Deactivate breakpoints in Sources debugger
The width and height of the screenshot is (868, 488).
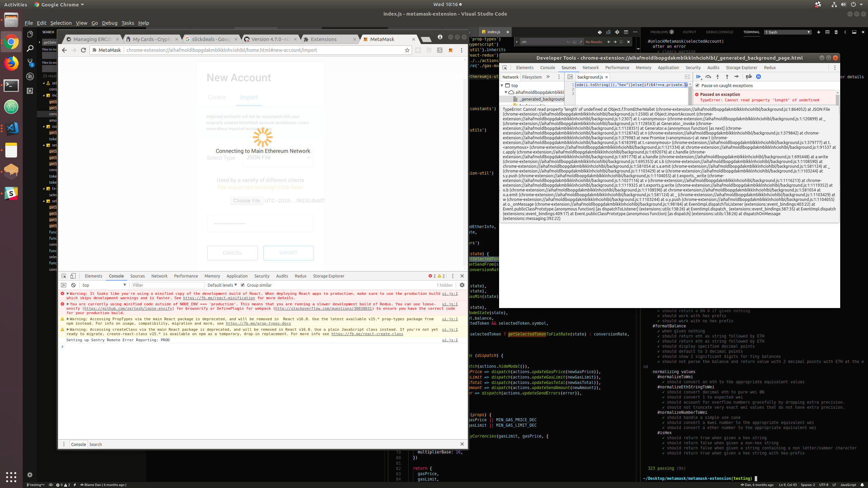(749, 77)
